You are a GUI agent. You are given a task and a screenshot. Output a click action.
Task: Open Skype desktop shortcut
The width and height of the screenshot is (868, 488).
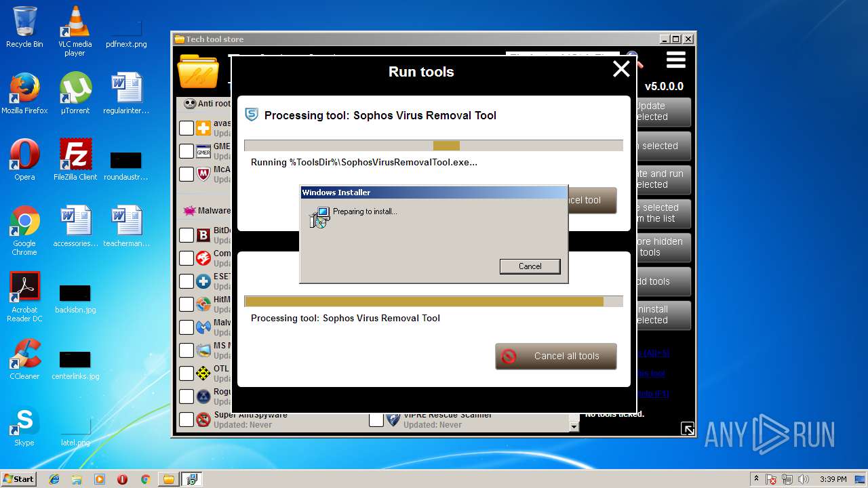pos(24,426)
